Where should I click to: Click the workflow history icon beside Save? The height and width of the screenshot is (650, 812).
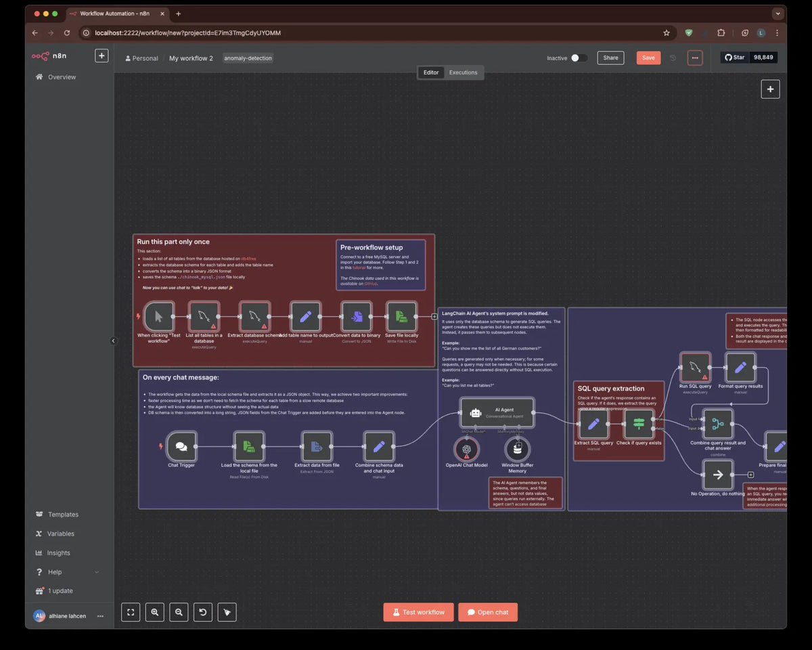[x=673, y=58]
